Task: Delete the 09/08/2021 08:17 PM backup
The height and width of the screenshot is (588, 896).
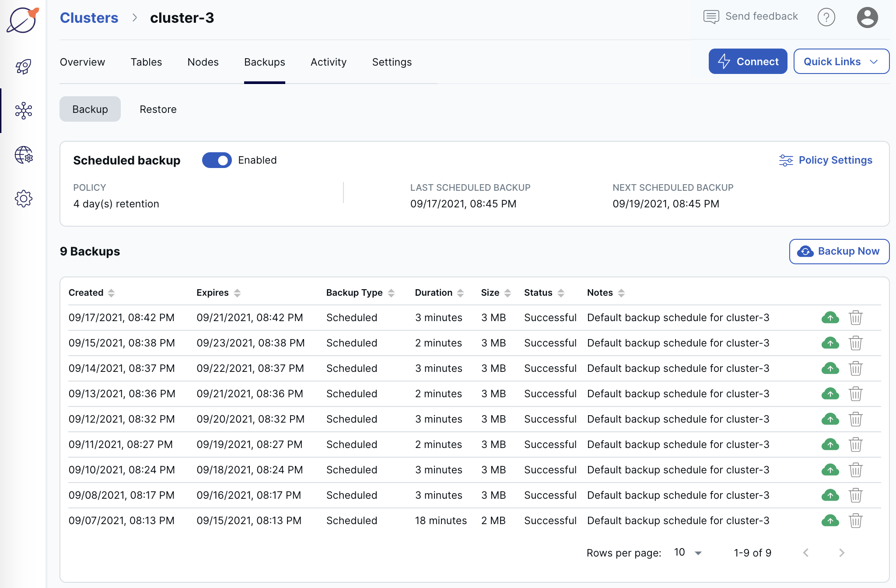Action: [855, 495]
